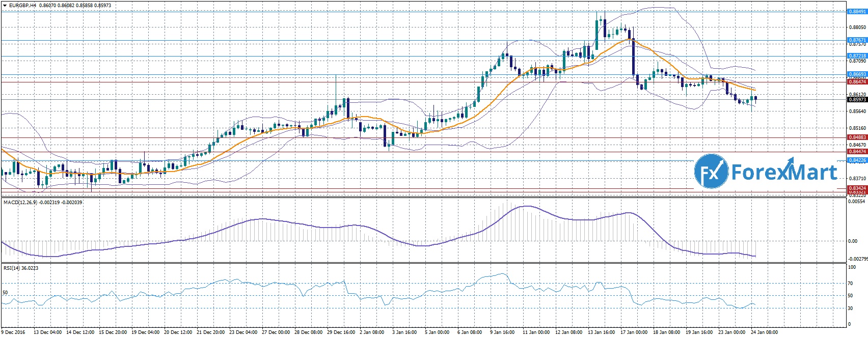Expand the triangle arrow beside EURGBP,H4
Viewport: 868px width, 338px height.
coord(4,5)
